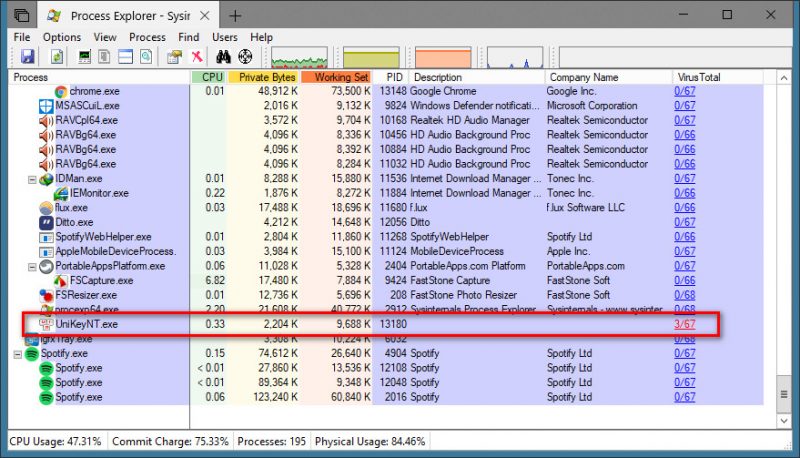Open a new tab with plus button
Viewport: 800px width, 458px height.
[x=235, y=16]
